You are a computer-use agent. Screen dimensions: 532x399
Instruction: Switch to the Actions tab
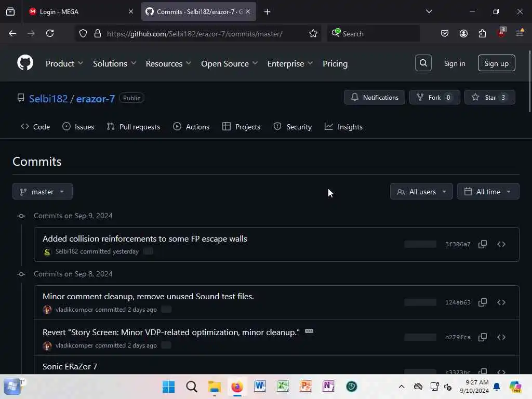[x=191, y=127]
